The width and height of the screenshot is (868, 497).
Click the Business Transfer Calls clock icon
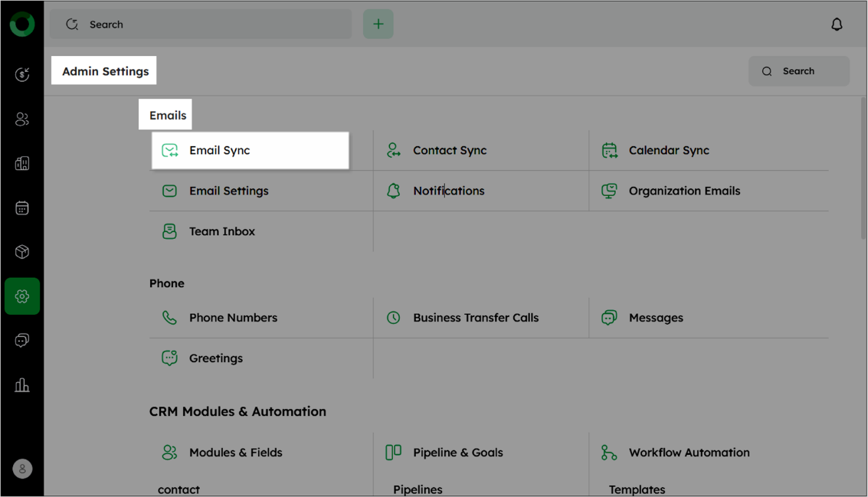click(x=394, y=318)
